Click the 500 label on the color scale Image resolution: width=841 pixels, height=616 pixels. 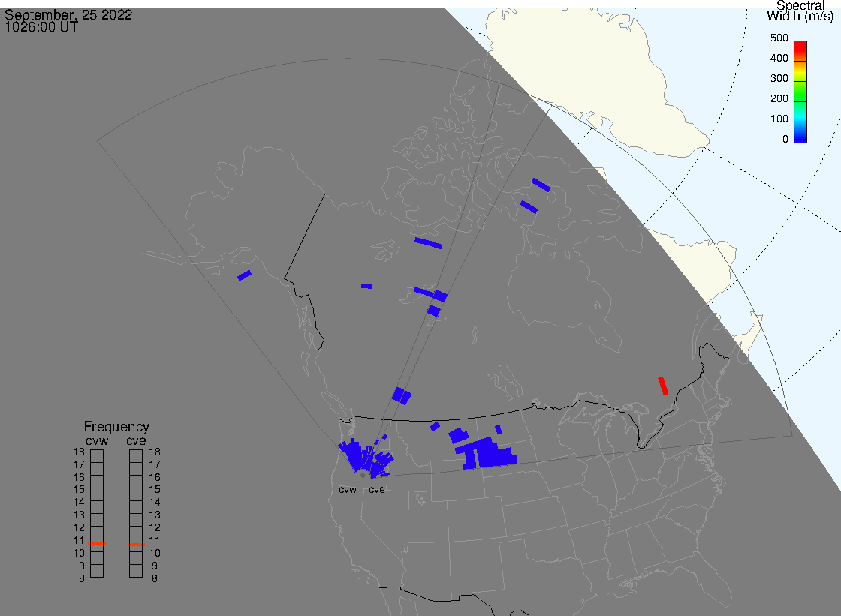(779, 38)
